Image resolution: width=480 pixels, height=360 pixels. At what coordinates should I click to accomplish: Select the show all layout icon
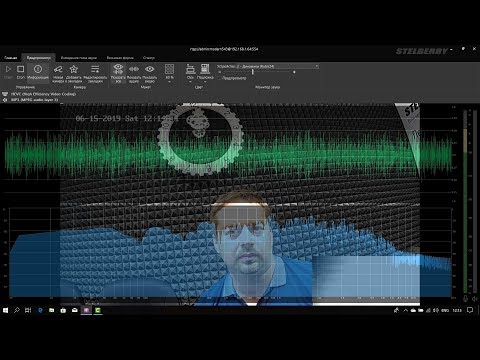tap(118, 69)
